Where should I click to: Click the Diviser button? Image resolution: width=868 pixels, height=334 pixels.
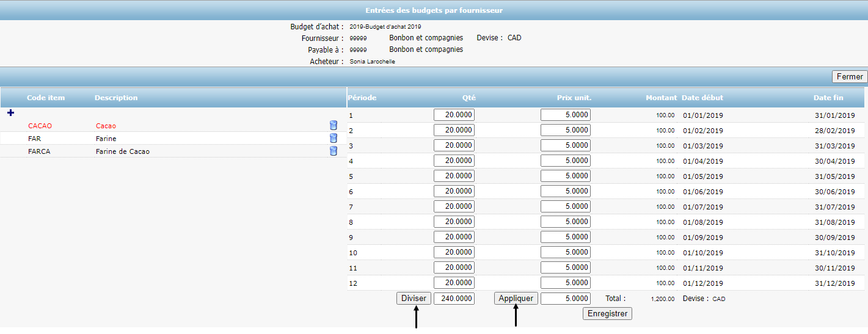click(x=415, y=299)
